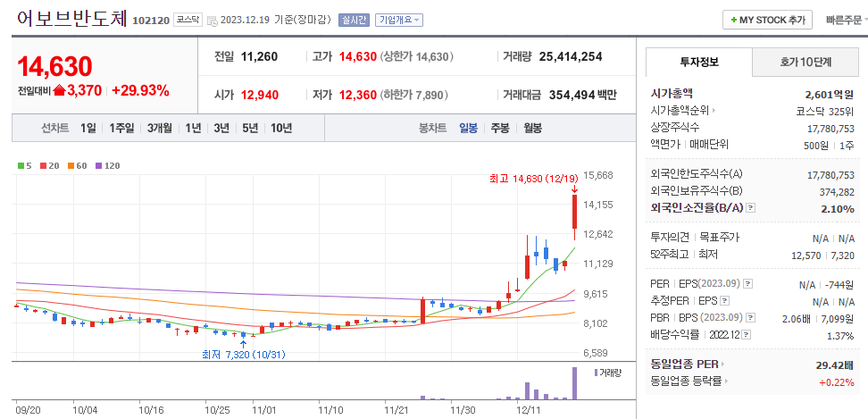
Task: Click the +29.93% change percentage
Action: click(140, 91)
